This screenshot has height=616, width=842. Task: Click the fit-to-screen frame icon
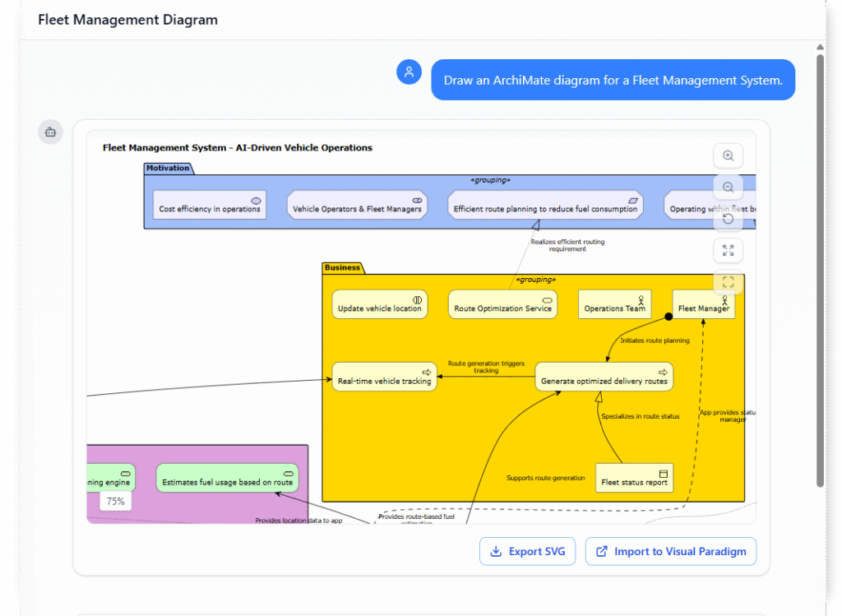click(727, 281)
